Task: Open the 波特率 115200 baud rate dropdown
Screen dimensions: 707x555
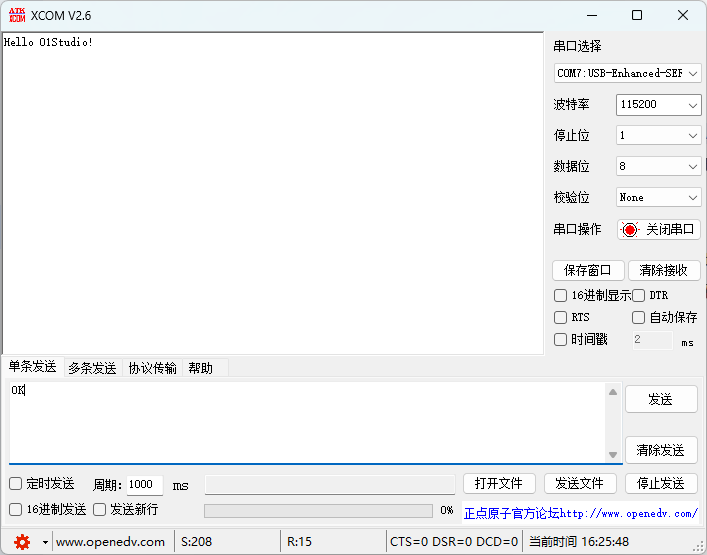Action: (658, 105)
